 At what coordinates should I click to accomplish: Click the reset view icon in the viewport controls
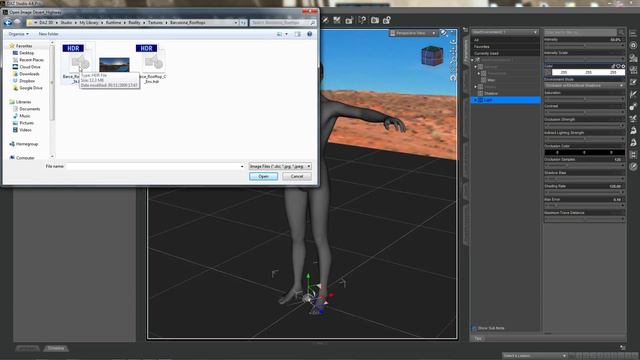(452, 78)
